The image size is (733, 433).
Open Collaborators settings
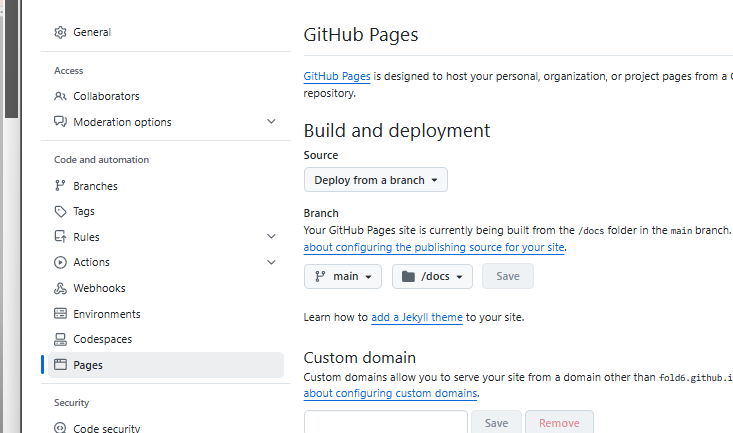[106, 96]
